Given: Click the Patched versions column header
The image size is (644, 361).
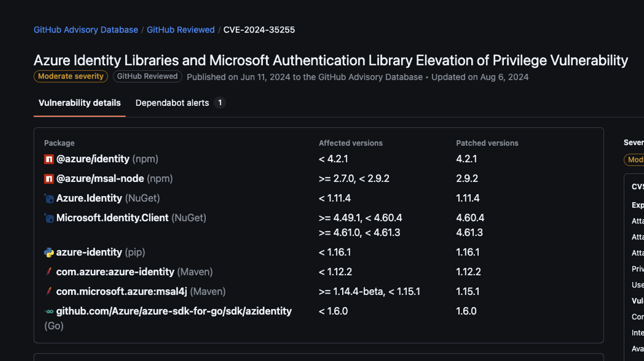Looking at the screenshot, I should coord(487,143).
